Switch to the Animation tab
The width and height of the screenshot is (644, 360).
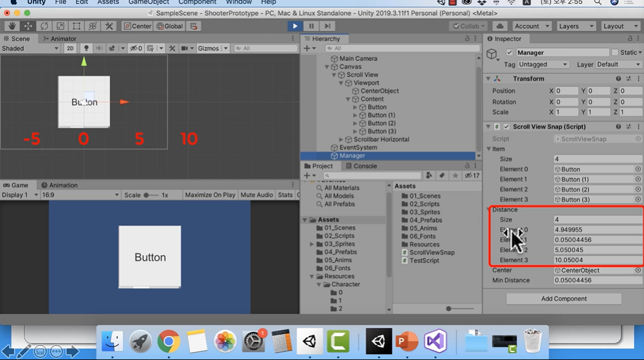click(x=60, y=185)
